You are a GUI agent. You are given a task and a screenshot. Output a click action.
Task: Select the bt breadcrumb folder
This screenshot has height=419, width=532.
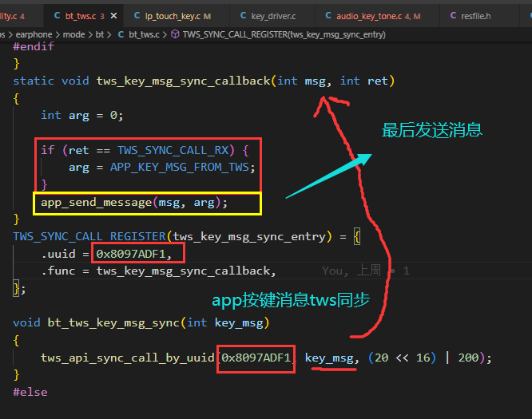click(x=100, y=34)
